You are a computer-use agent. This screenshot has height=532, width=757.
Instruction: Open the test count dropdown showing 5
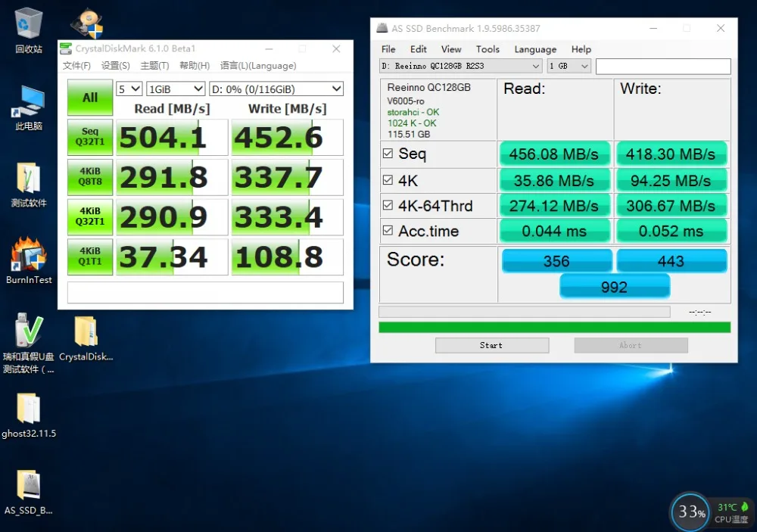tap(129, 89)
